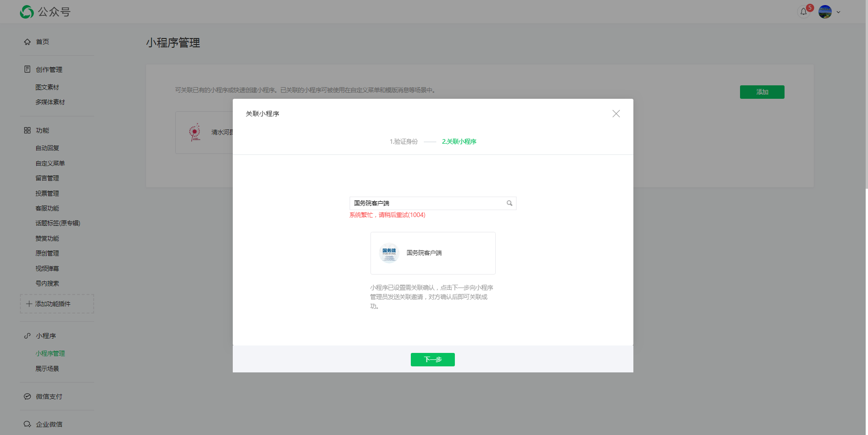Expand the account dropdown arrow
Viewport: 868px width, 435px height.
click(x=838, y=13)
